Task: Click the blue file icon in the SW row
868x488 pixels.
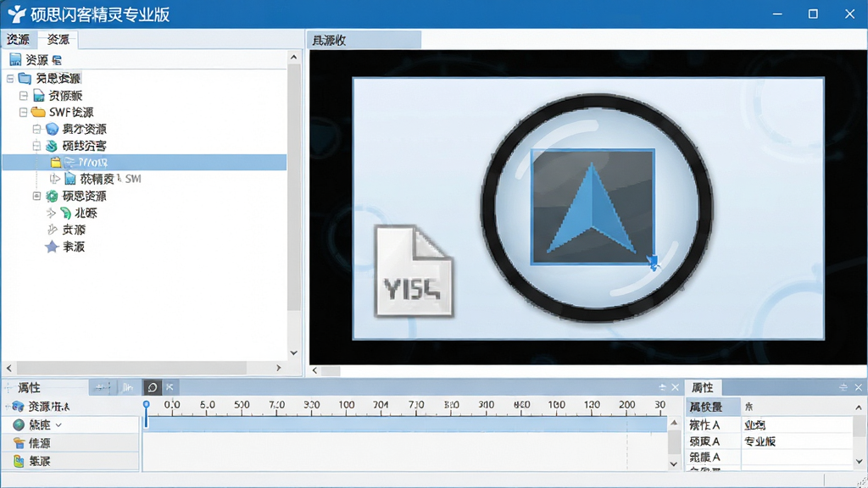Action: click(x=70, y=179)
